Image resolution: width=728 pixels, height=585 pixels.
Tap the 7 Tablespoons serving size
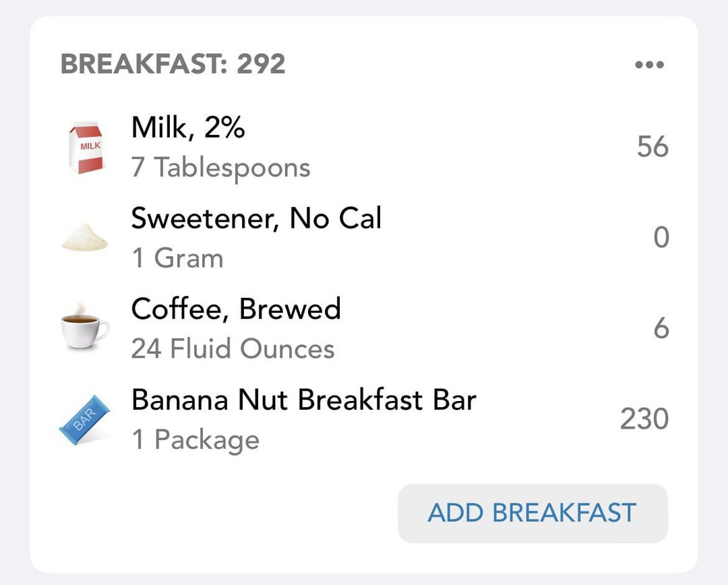point(220,168)
